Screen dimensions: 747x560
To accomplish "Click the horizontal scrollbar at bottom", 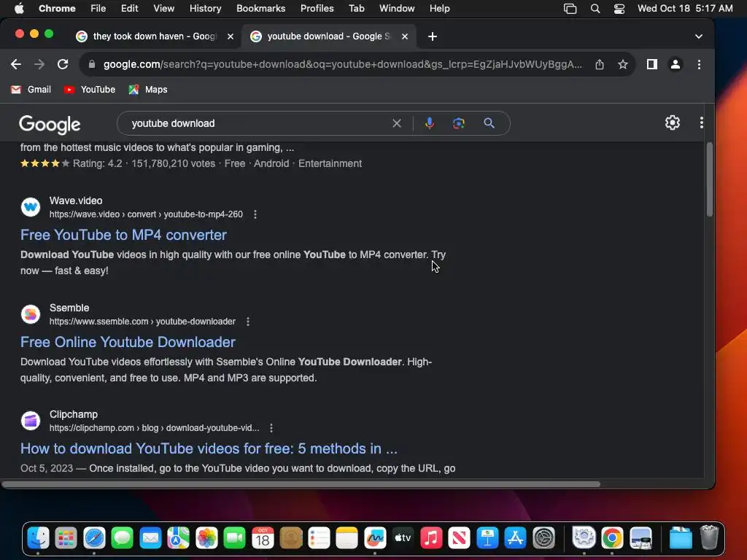I will pos(301,484).
